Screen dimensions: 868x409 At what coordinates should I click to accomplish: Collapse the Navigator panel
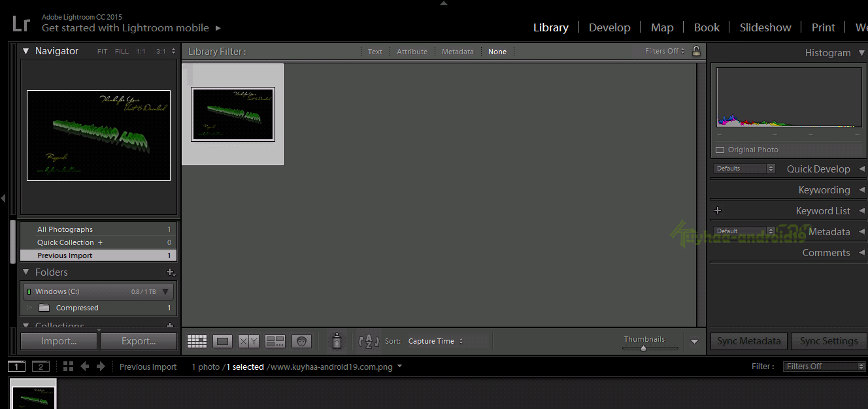[x=26, y=51]
